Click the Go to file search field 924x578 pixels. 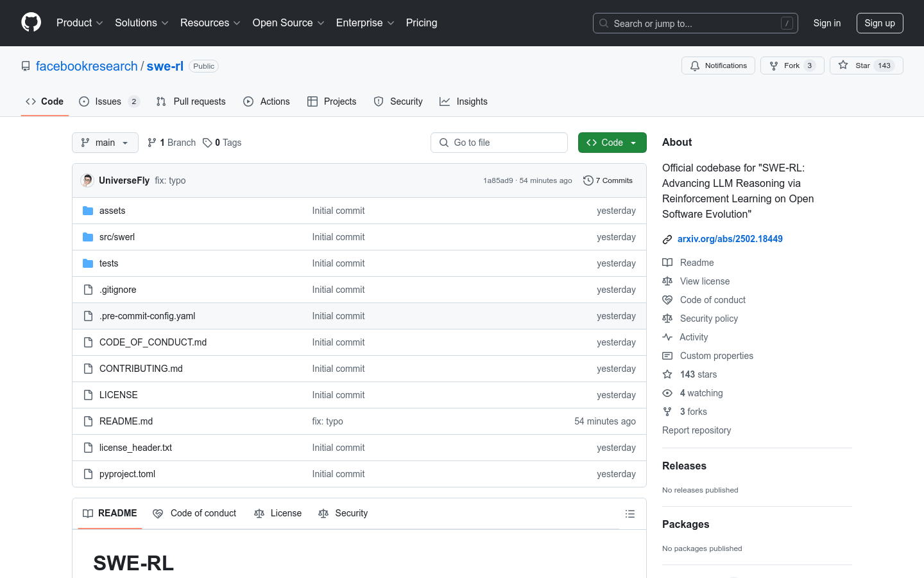(x=499, y=143)
